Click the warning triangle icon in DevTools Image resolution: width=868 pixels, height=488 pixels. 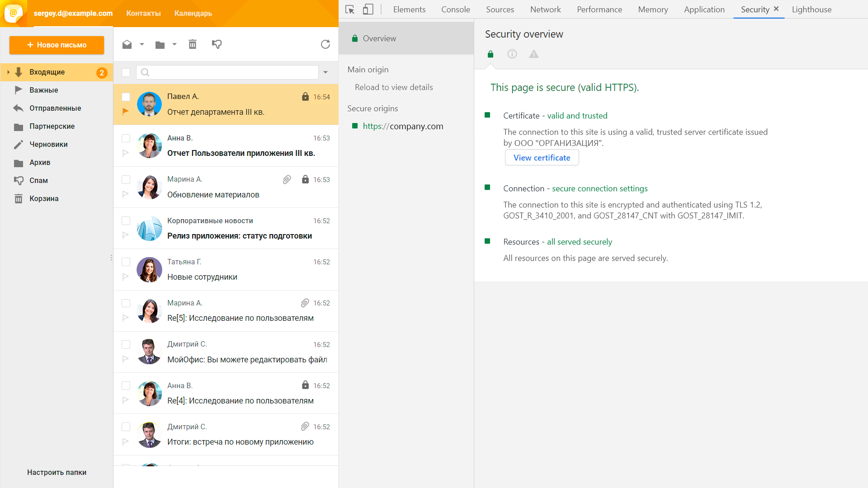(x=533, y=54)
